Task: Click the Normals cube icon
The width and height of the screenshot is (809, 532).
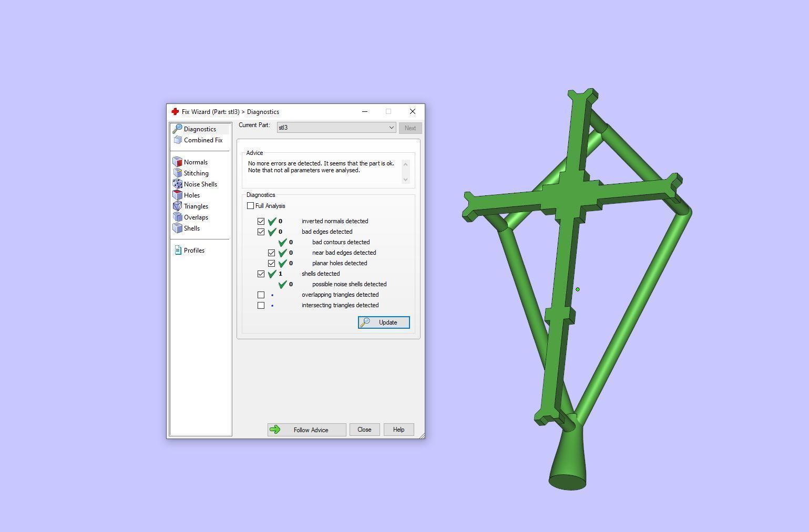Action: click(178, 162)
